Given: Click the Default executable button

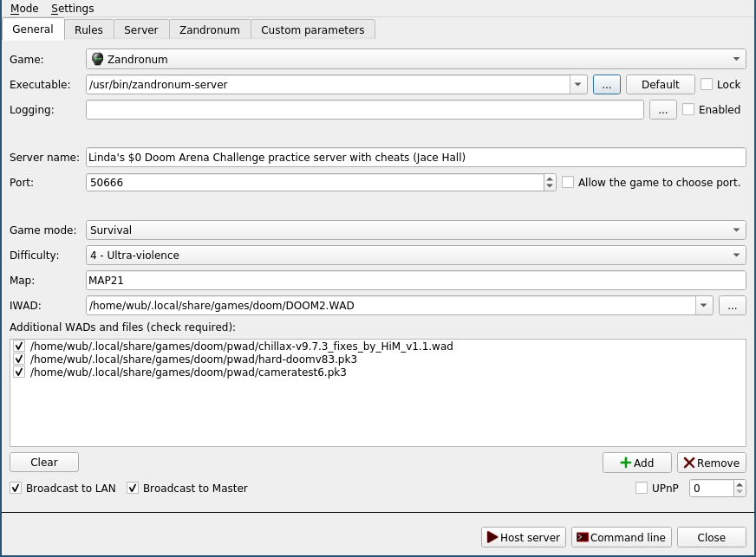Looking at the screenshot, I should tap(660, 84).
